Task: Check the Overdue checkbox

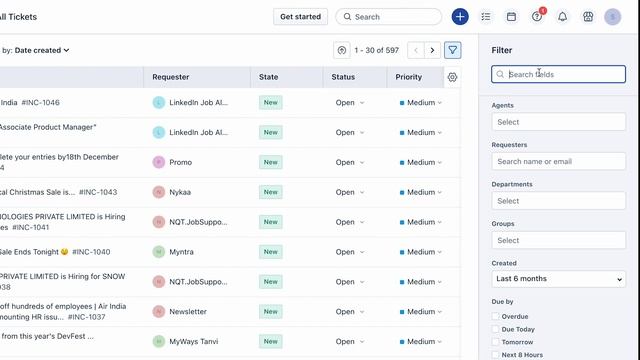Action: [x=495, y=316]
